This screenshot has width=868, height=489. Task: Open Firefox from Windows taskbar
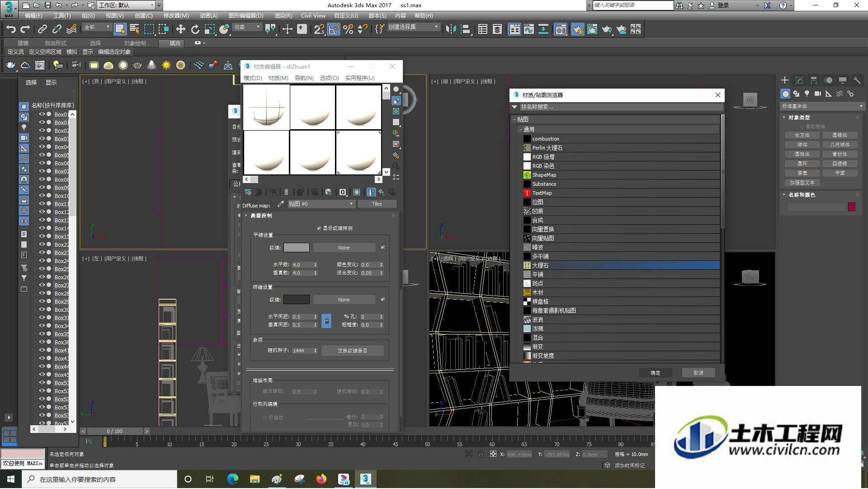tap(321, 479)
